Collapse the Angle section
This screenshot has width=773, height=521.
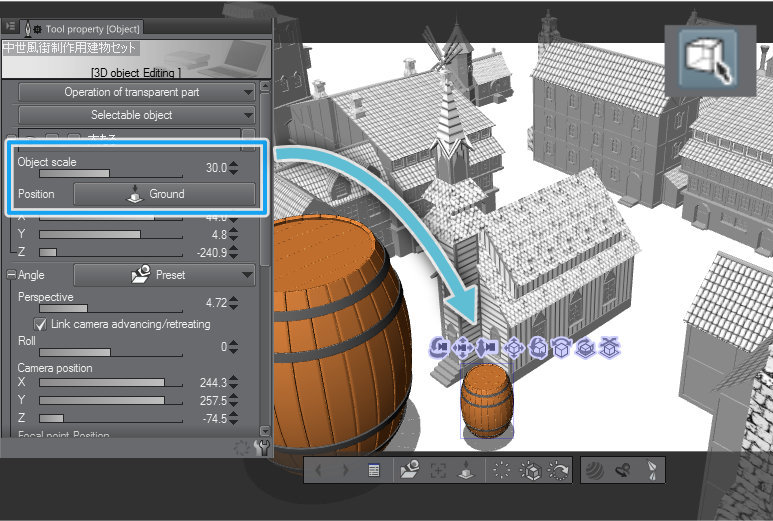[11, 275]
